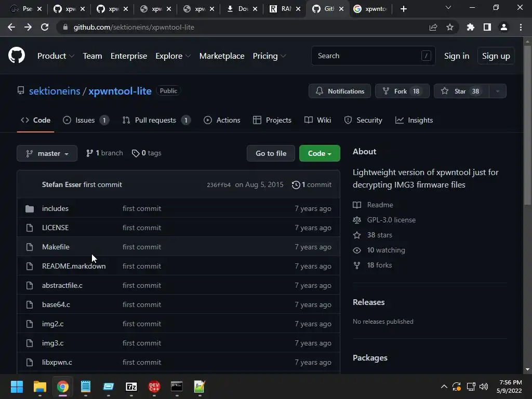Bookmark this page with star icon
This screenshot has width=532, height=399.
coord(450,27)
